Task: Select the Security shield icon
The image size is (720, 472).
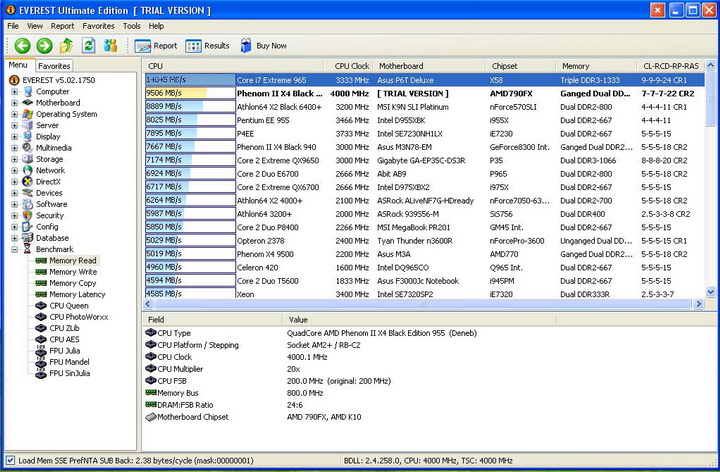Action: point(28,215)
